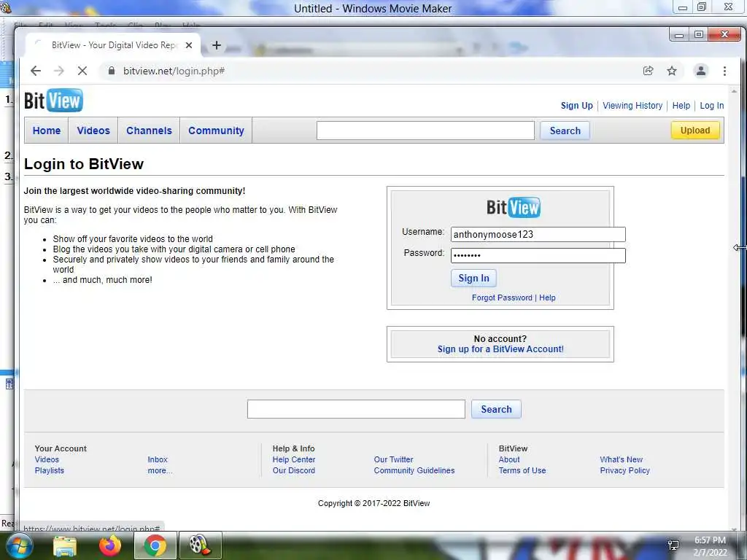Open Terms of Use footer link

coord(522,470)
